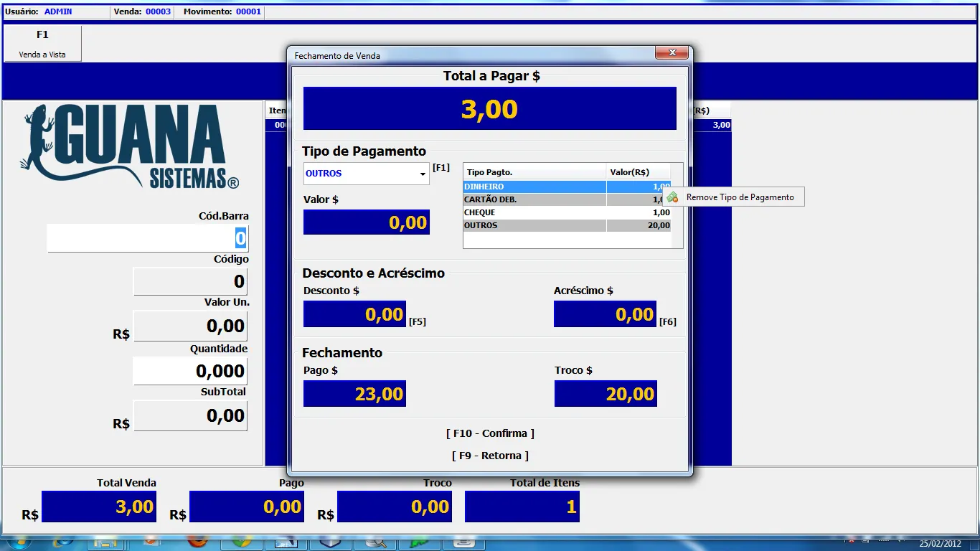Click the Código field in main window
Screen dimensions: 980x551
(190, 281)
